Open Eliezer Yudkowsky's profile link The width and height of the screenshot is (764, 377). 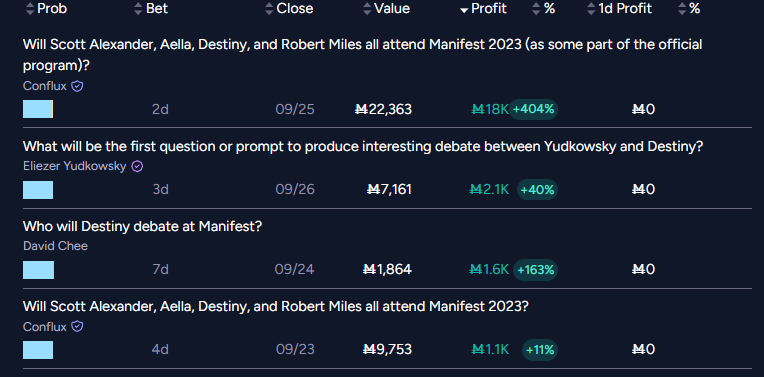click(75, 167)
